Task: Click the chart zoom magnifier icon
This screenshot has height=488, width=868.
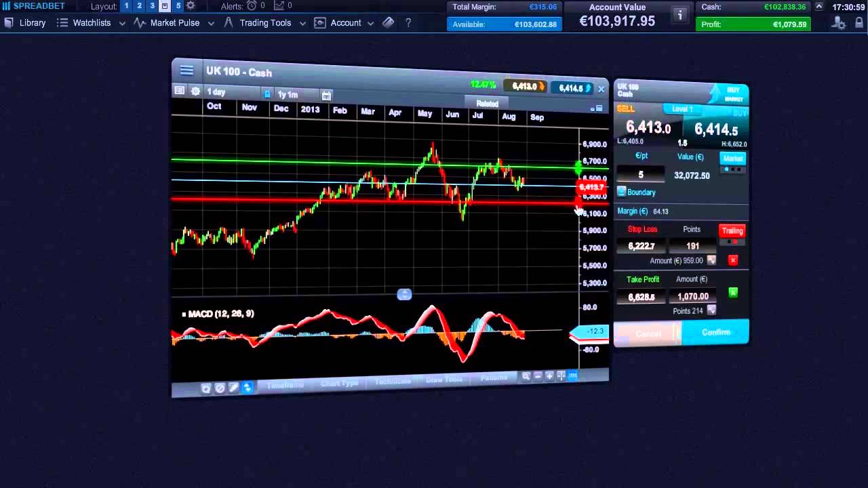Action: 526,375
